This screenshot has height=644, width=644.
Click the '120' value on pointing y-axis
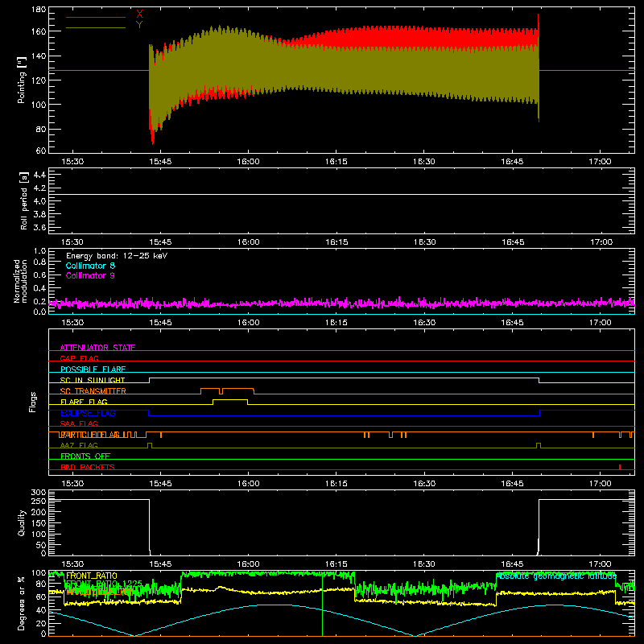click(39, 80)
